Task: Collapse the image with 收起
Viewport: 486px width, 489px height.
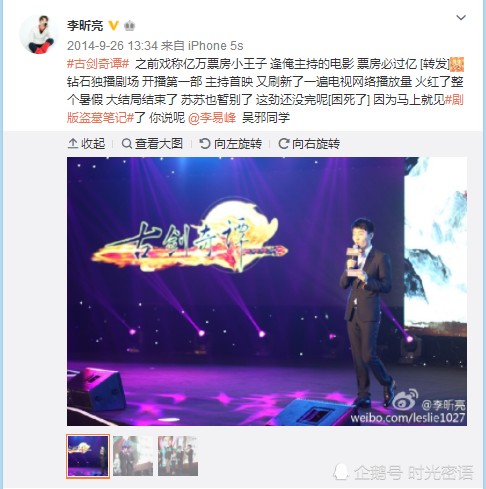Action: pos(86,144)
